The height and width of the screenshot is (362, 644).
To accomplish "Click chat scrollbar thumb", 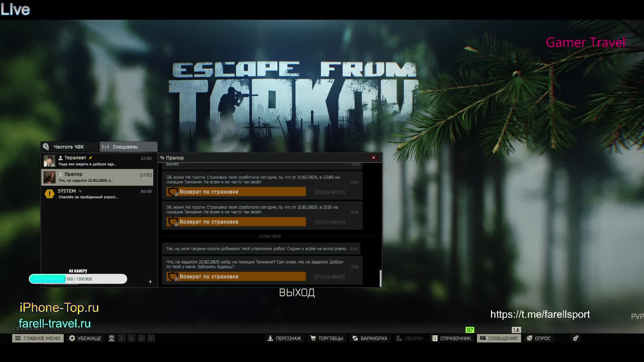I will [x=380, y=278].
